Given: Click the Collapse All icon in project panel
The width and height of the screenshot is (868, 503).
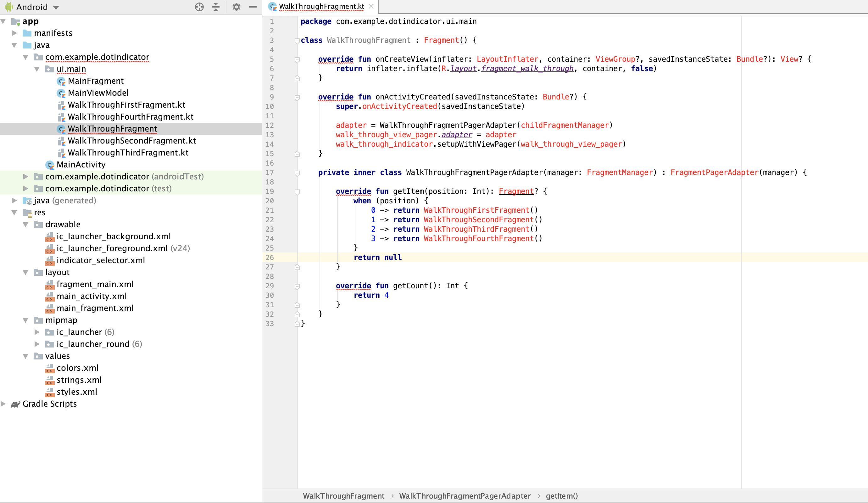Looking at the screenshot, I should point(216,7).
